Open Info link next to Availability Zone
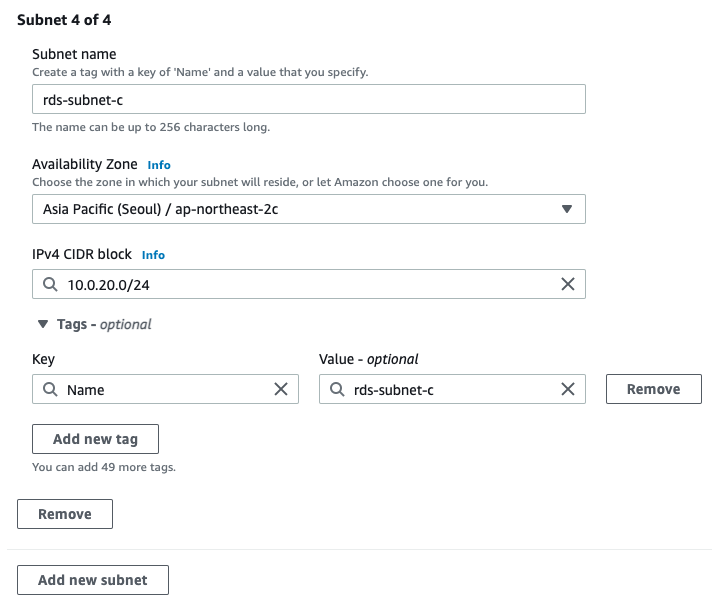712x606 pixels. click(x=159, y=165)
